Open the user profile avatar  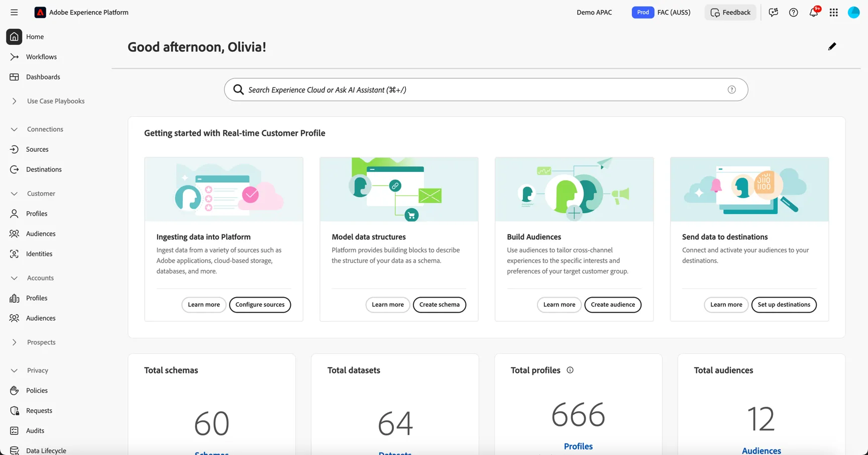point(854,12)
